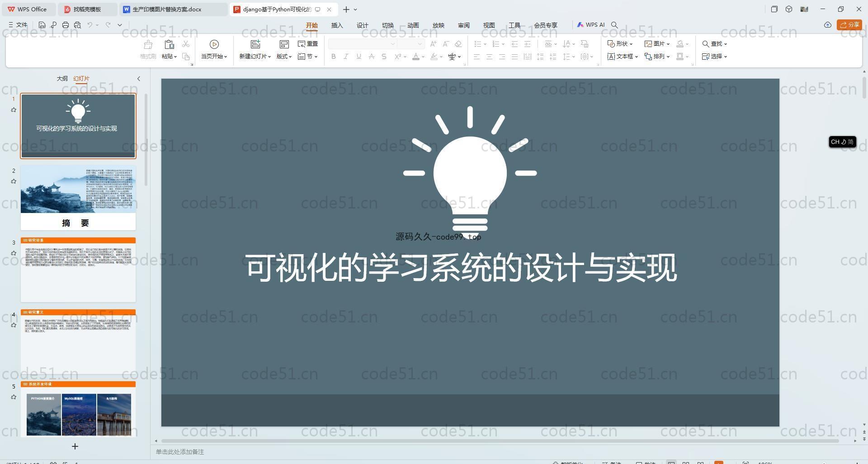Click the Save icon in quick access toolbar
868x464 pixels.
[42, 25]
